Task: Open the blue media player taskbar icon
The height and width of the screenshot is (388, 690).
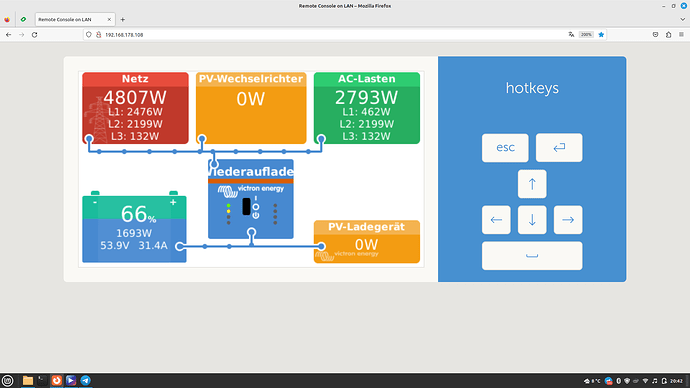Action: [x=71, y=381]
